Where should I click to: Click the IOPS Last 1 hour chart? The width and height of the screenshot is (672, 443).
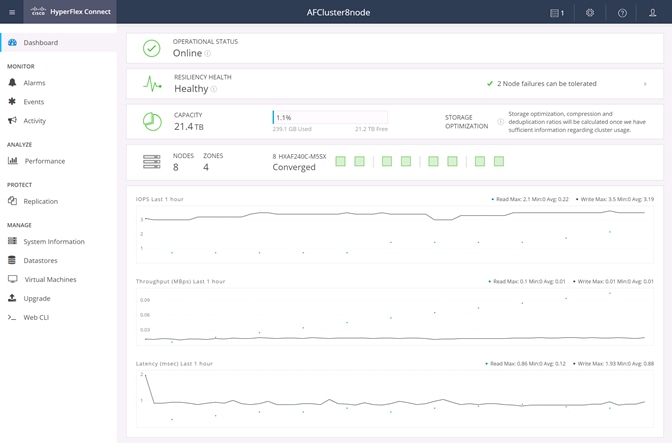tap(395, 234)
